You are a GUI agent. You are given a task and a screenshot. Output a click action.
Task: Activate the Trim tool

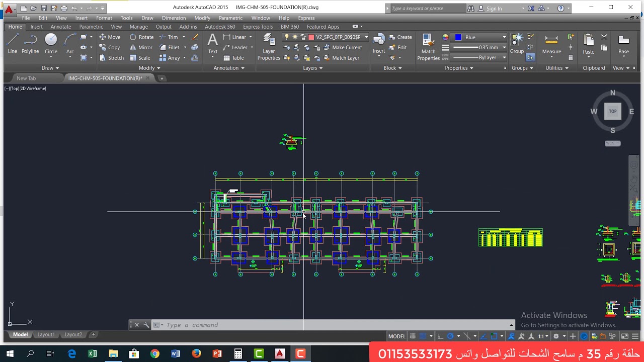(x=169, y=37)
